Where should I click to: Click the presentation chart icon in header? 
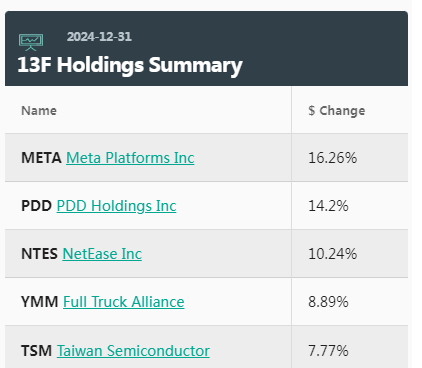click(x=31, y=42)
